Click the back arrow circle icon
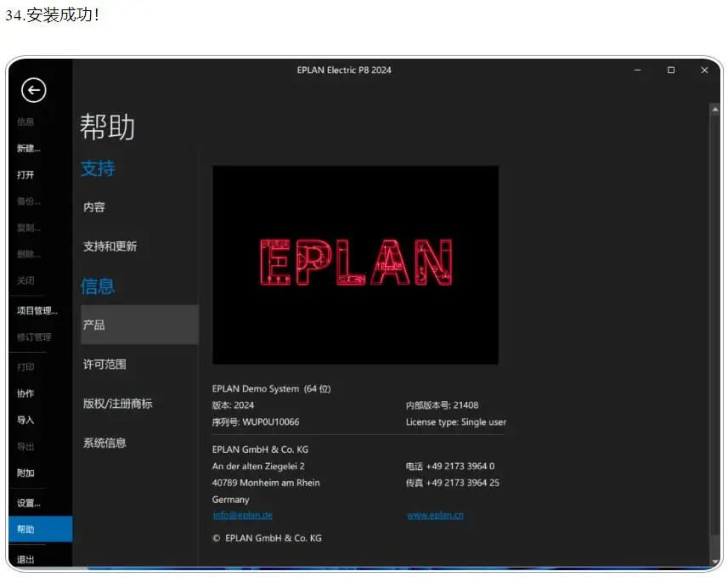The height and width of the screenshot is (577, 728). click(x=33, y=90)
